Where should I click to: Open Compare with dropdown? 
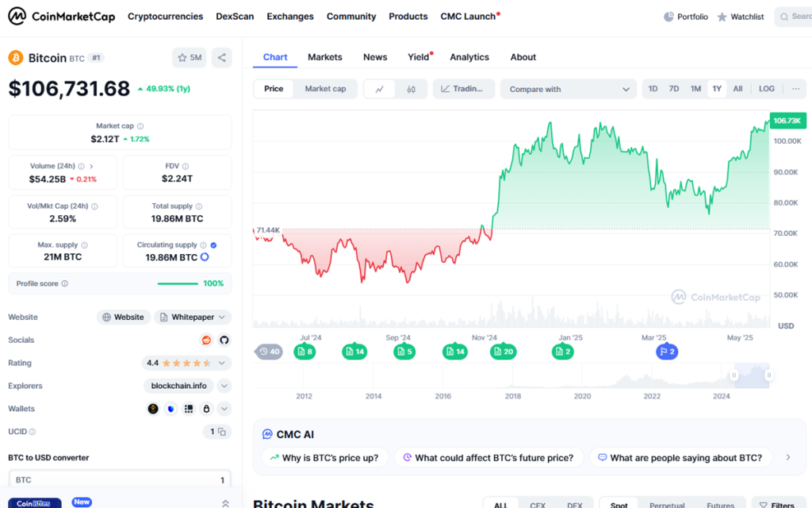point(568,89)
